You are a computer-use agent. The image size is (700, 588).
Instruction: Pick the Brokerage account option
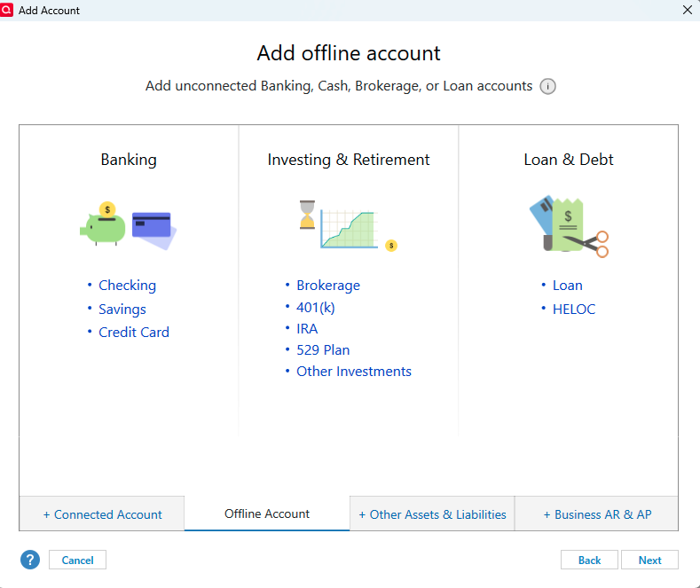tap(328, 286)
